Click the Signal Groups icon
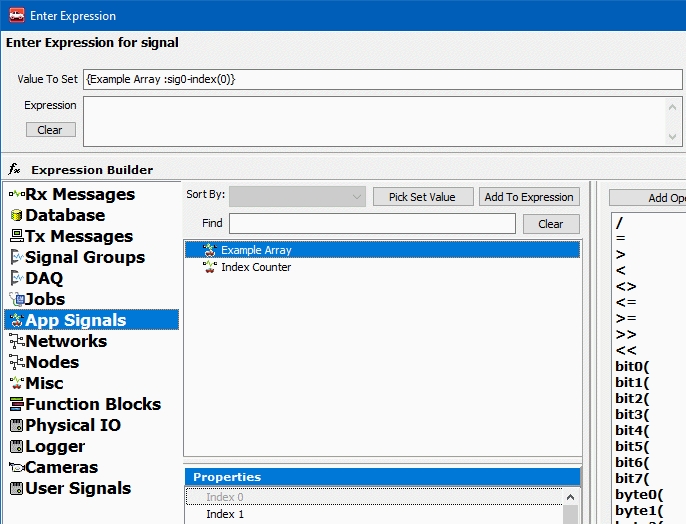Screen dimensions: 686x524 (16, 257)
